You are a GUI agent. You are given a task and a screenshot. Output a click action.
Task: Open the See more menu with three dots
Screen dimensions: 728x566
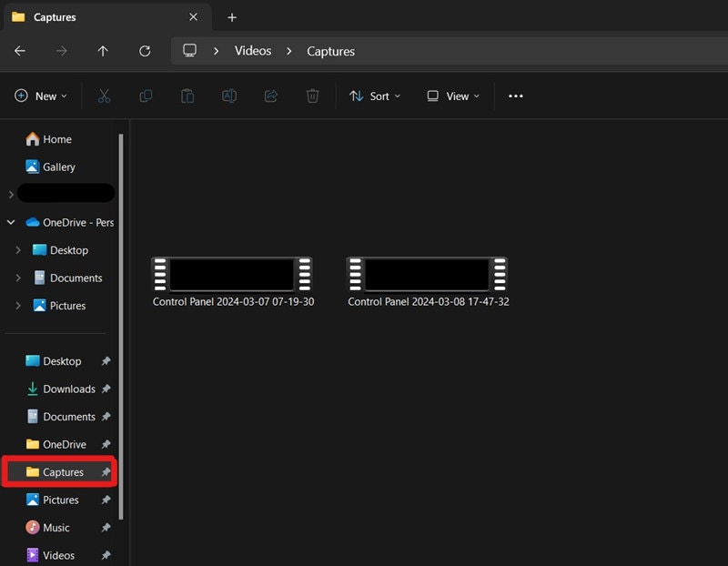pyautogui.click(x=515, y=96)
